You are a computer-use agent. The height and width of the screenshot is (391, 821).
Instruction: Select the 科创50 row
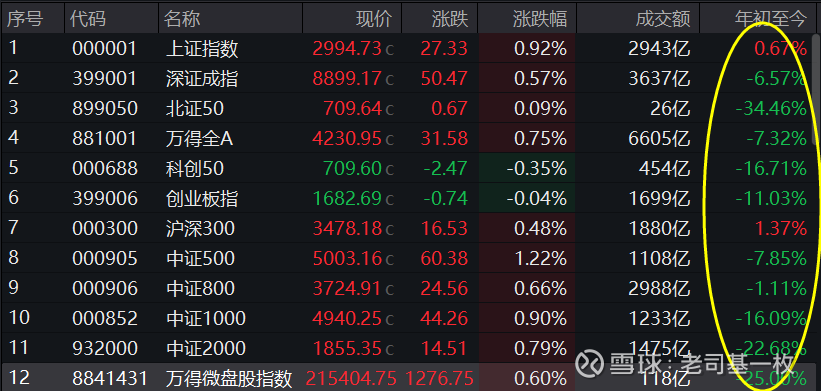[406, 168]
